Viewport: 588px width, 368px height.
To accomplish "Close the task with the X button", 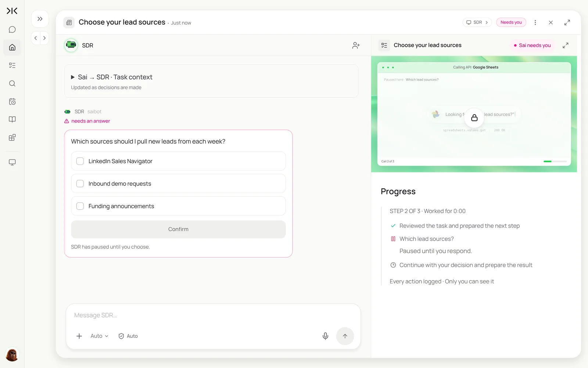I will click(551, 22).
